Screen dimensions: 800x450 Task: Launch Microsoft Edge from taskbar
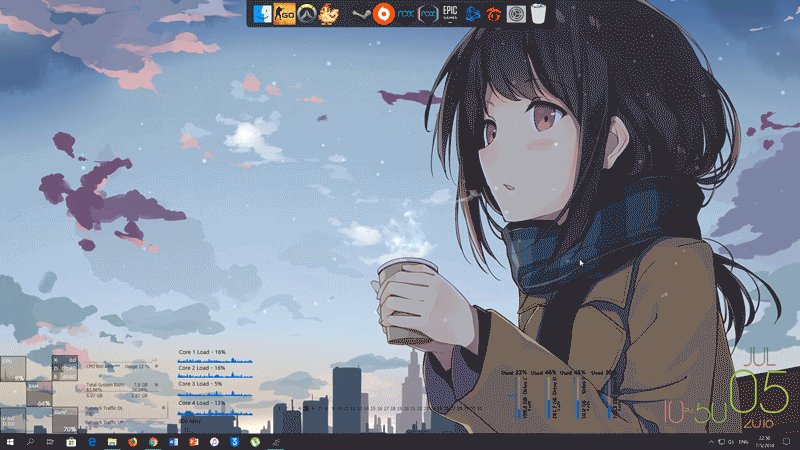coord(91,442)
